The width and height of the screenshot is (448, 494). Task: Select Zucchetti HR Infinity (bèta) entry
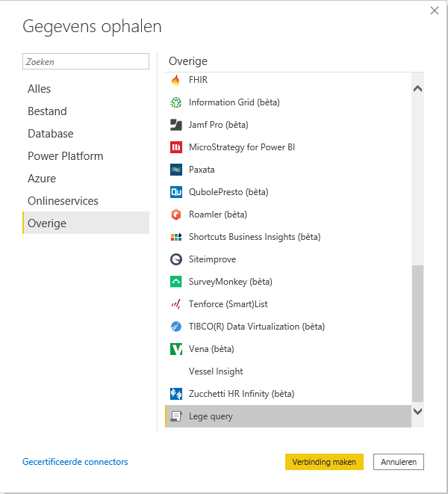(288, 394)
